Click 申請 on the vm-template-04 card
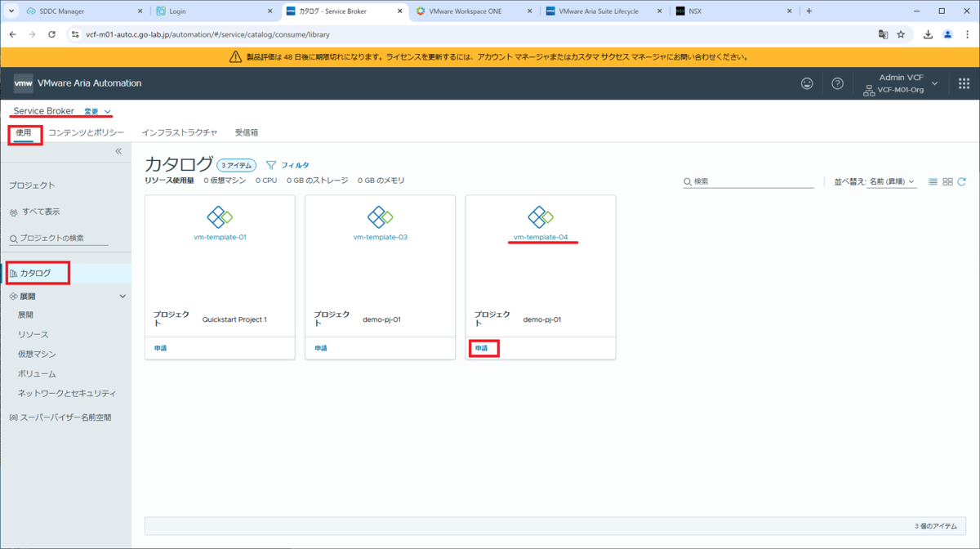Screen dimensions: 980x549 (x=481, y=348)
